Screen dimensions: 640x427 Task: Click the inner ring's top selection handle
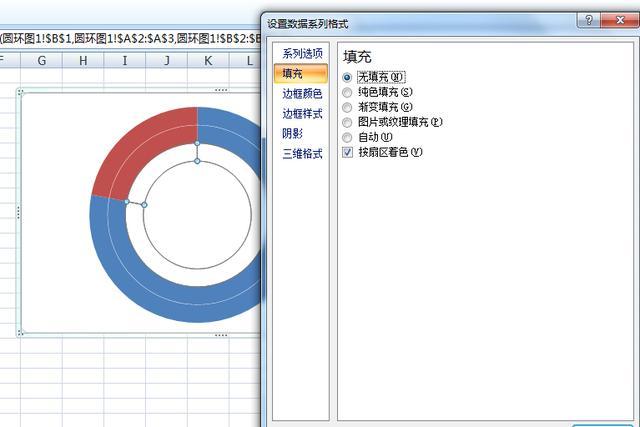[197, 161]
